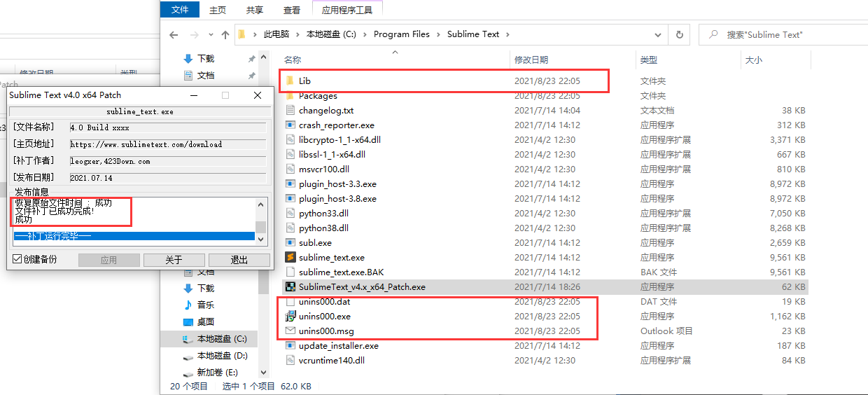
Task: Click the Lib folder icon
Action: coord(290,81)
